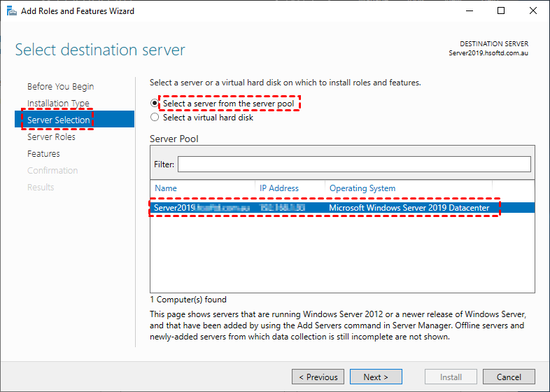Open Before You Begin step
550x392 pixels.
click(x=60, y=87)
